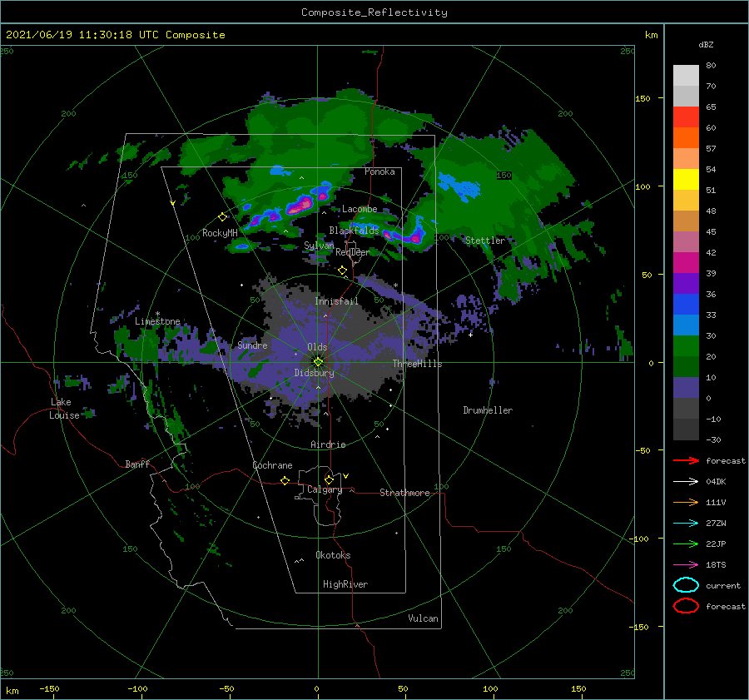Image resolution: width=749 pixels, height=700 pixels.
Task: Click the cyan 27ZW arrow icon
Action: point(686,524)
